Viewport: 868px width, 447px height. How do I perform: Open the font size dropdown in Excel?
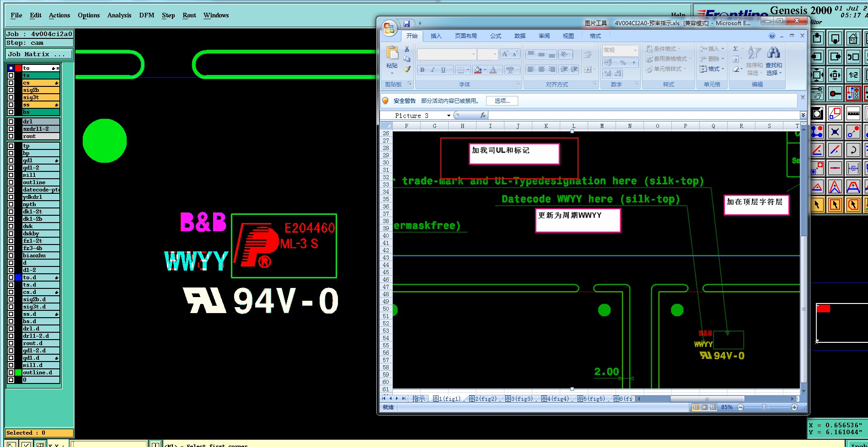tap(495, 54)
